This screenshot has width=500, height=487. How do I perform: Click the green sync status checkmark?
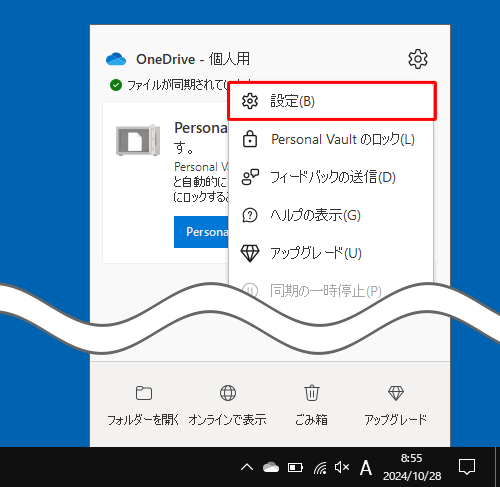(x=116, y=85)
